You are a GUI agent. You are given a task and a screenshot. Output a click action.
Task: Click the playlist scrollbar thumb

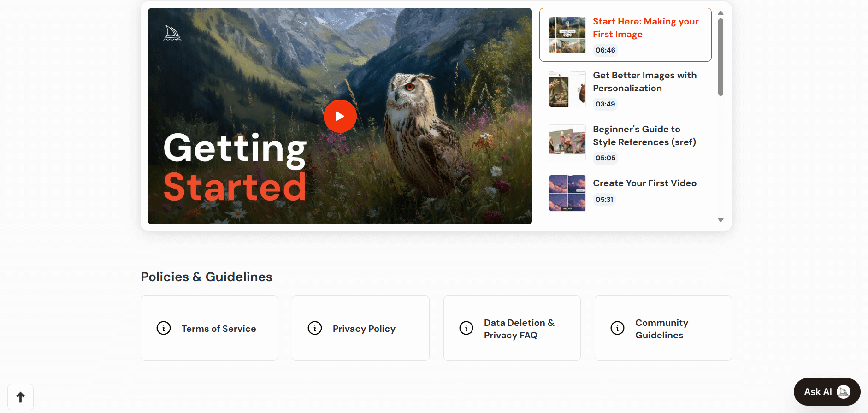[x=720, y=57]
